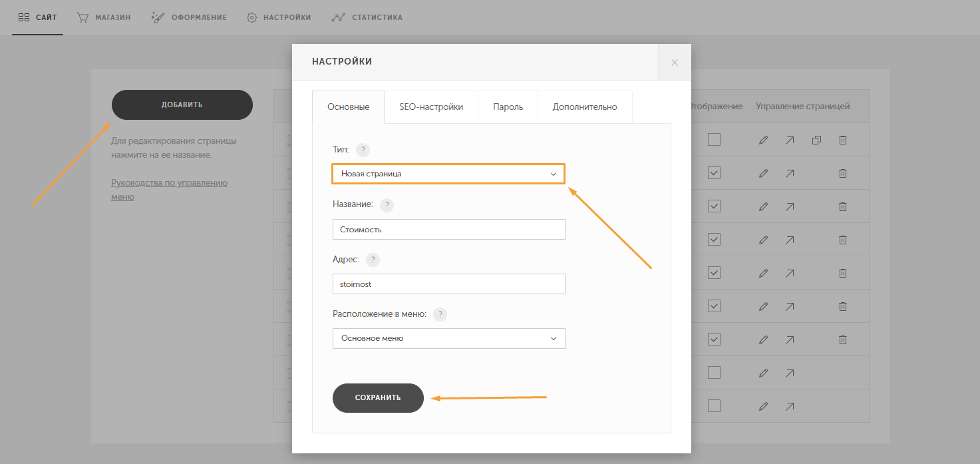This screenshot has height=464, width=980.
Task: Click help icon next to Название
Action: 387,205
